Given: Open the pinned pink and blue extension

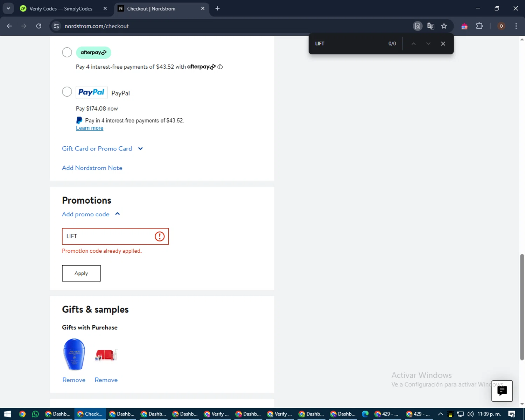Looking at the screenshot, I should [x=464, y=26].
